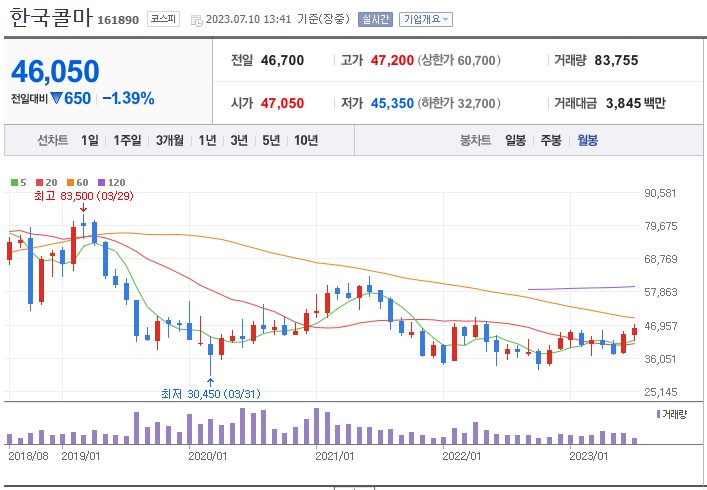Click the blue down-triangle change indicator
This screenshot has height=490, width=707.
coord(56,98)
